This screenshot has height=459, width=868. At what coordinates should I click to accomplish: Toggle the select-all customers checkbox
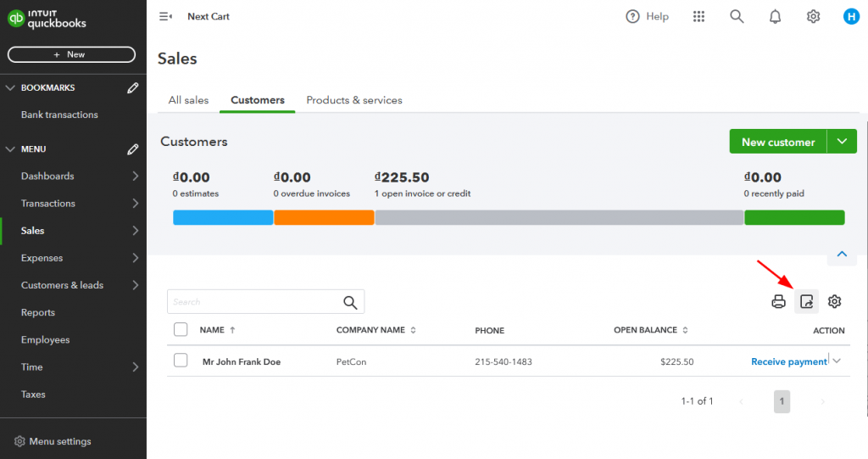(181, 329)
